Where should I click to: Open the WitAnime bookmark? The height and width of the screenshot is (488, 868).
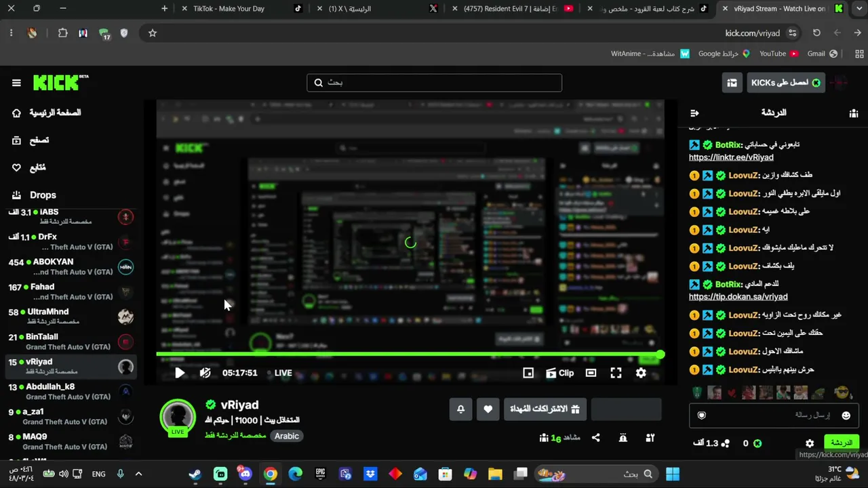click(x=650, y=54)
